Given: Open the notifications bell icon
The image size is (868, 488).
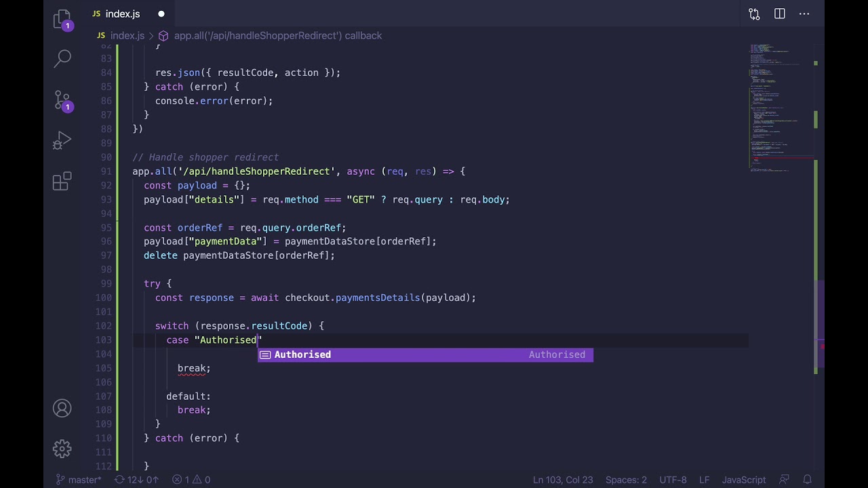Looking at the screenshot, I should point(808,480).
